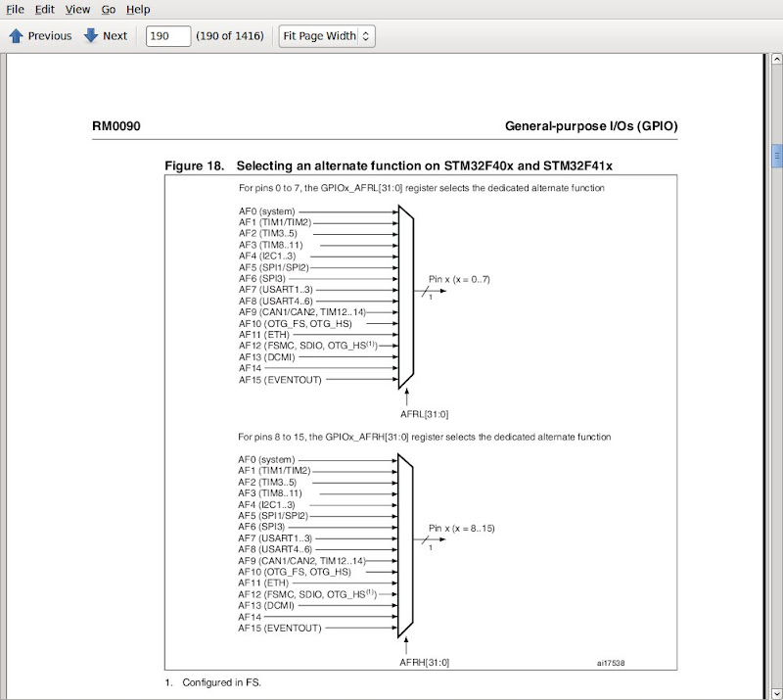
Task: Open the Help menu
Action: point(138,10)
